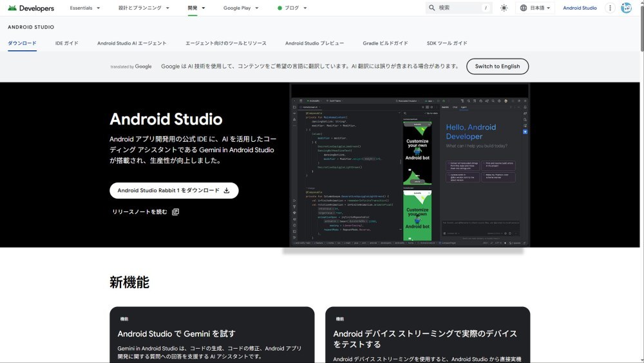Open the Essentials dropdown menu
The width and height of the screenshot is (644, 363).
(84, 8)
